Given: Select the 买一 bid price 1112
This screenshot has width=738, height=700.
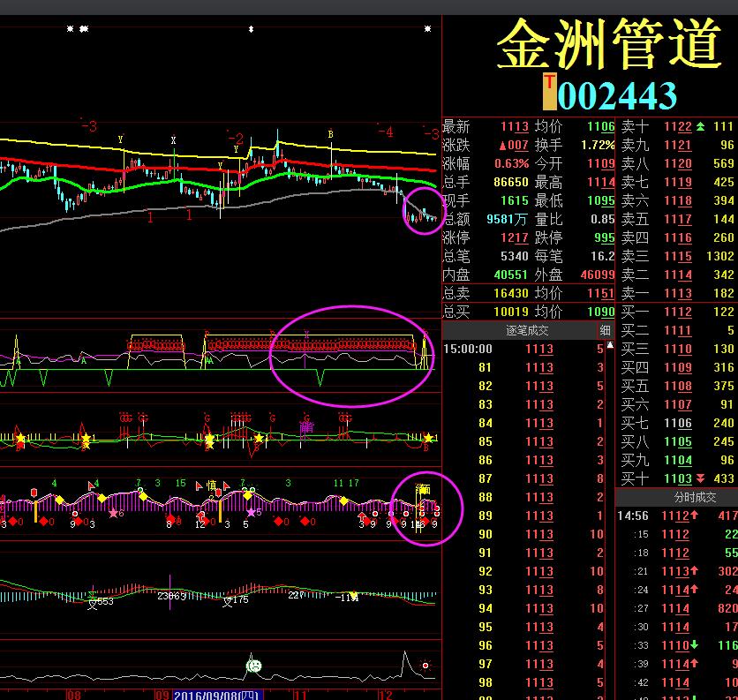Looking at the screenshot, I should pyautogui.click(x=678, y=312).
